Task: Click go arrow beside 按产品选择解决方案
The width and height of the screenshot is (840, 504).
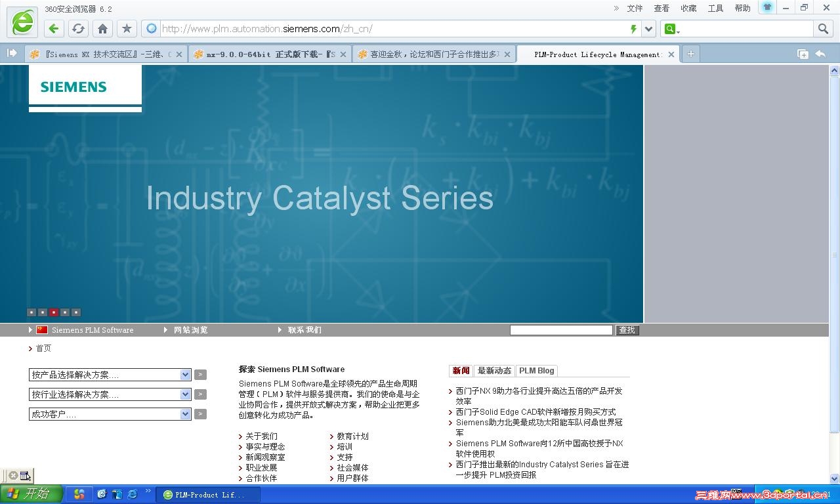Action: (201, 375)
